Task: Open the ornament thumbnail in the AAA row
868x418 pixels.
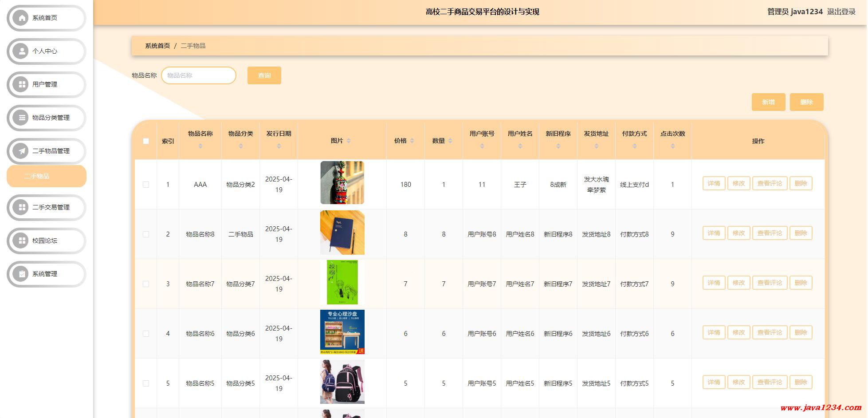Action: (x=342, y=182)
